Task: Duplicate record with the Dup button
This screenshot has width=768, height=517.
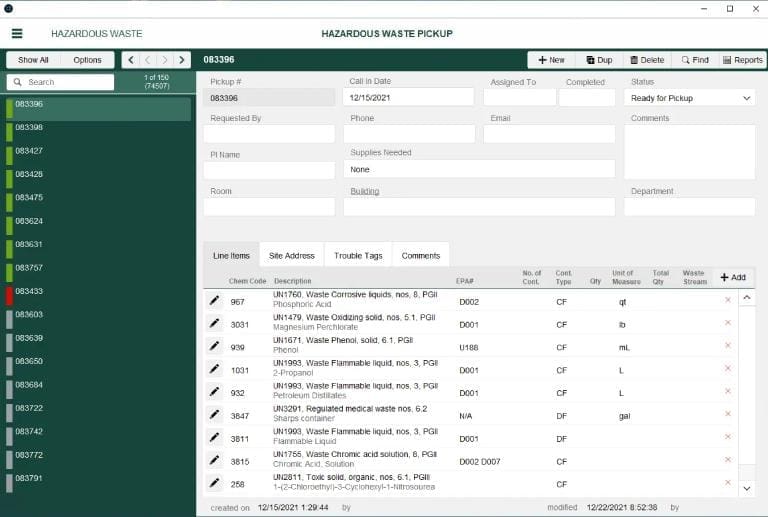Action: [x=599, y=60]
